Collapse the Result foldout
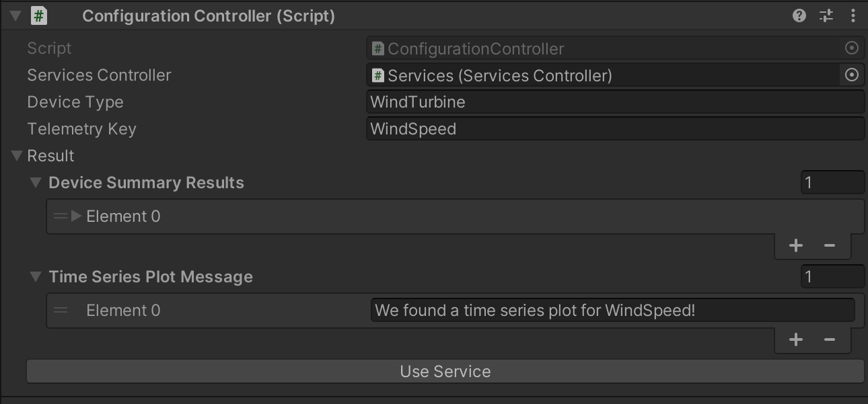This screenshot has height=404, width=868. click(x=17, y=156)
